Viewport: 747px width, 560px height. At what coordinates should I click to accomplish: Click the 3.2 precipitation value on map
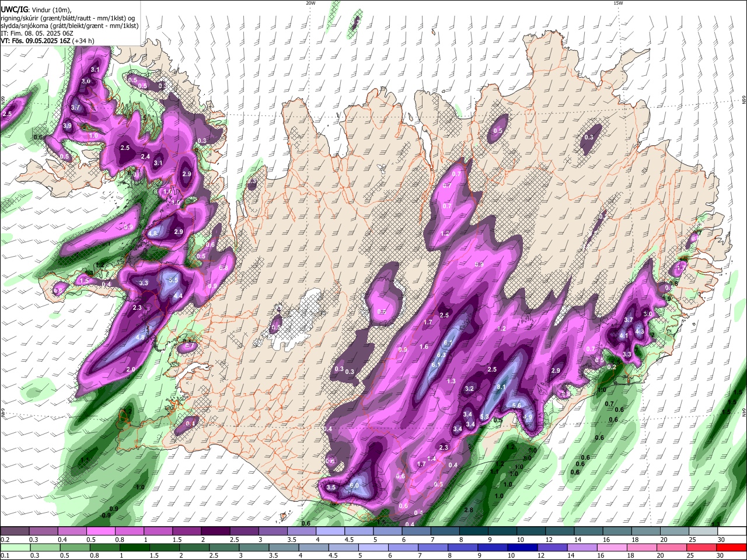pos(469,388)
